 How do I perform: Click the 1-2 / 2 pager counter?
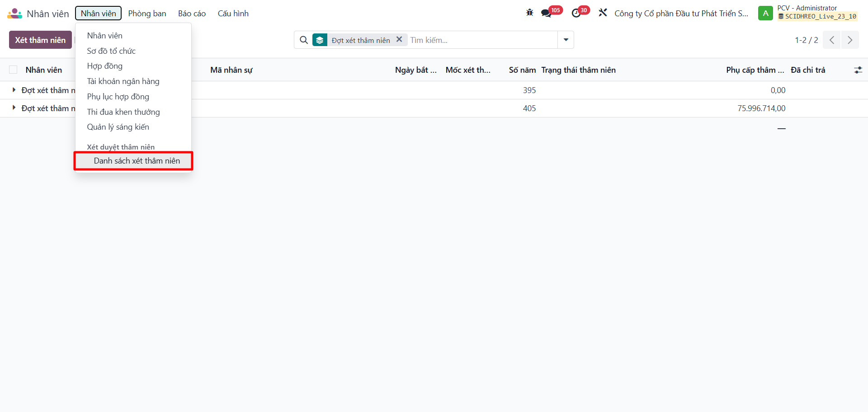click(807, 40)
